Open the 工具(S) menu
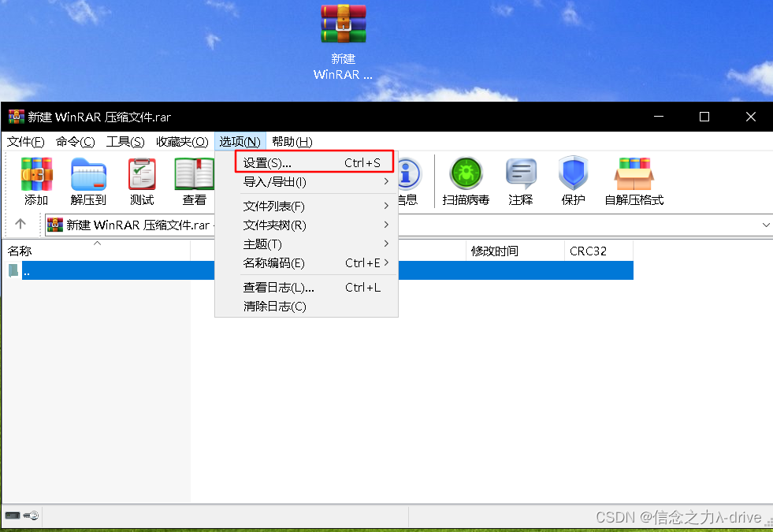 click(x=125, y=142)
